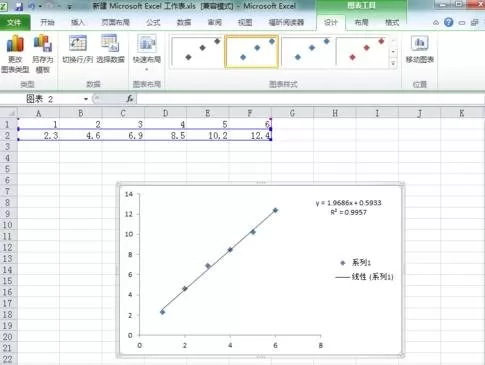This screenshot has height=365, width=485.
Task: Click the data point at x=1 on the chart
Action: pos(162,312)
